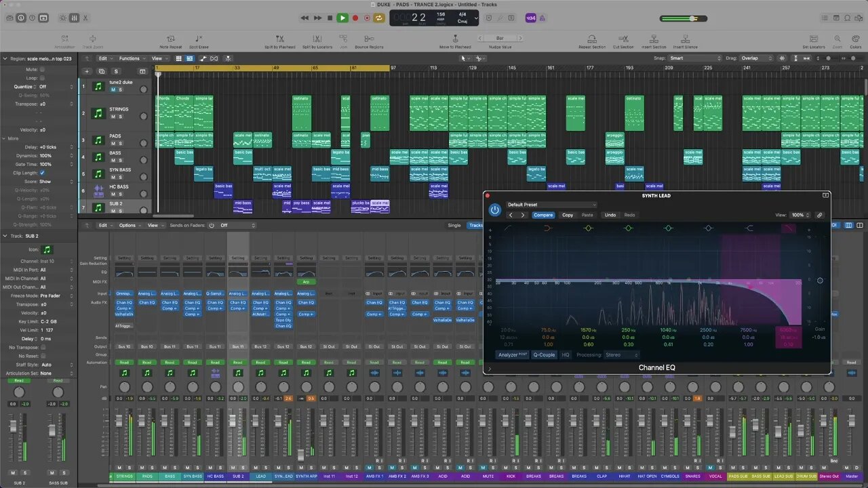Toggle the Mute checkbox in Region inspector
The height and width of the screenshot is (488, 868).
(42, 69)
